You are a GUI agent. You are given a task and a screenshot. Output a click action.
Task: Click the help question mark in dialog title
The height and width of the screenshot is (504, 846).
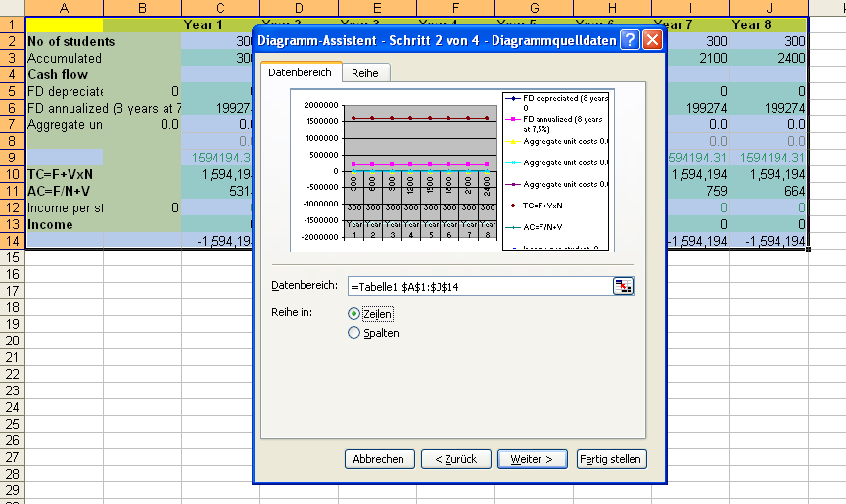pyautogui.click(x=629, y=40)
